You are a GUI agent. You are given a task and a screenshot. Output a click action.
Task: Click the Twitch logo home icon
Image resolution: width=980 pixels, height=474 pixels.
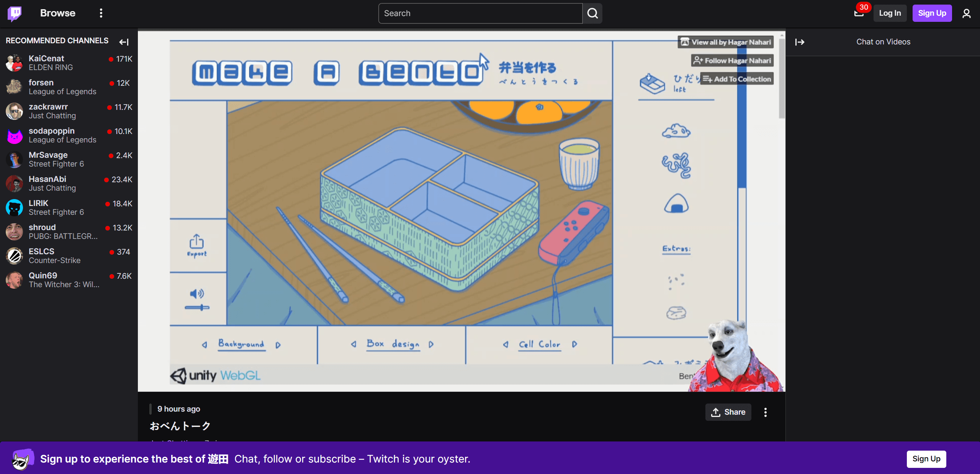pyautogui.click(x=15, y=13)
